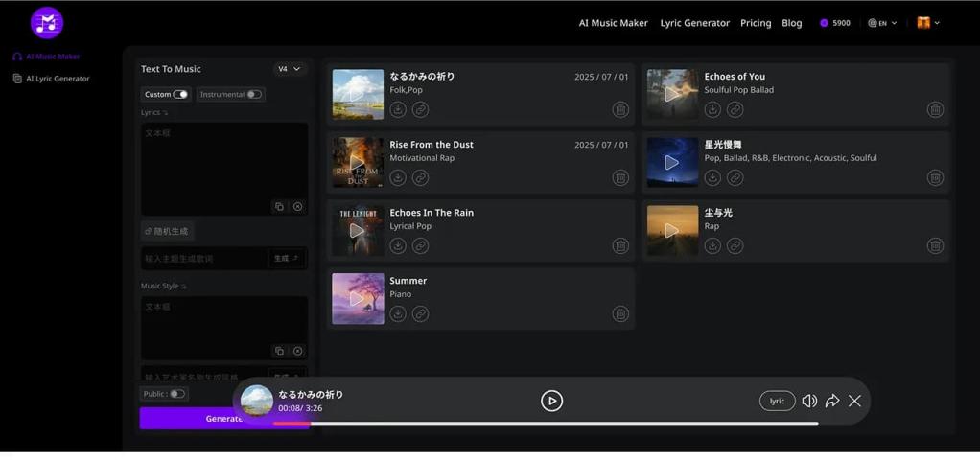
Task: Turn on the Public toggle
Action: point(176,394)
